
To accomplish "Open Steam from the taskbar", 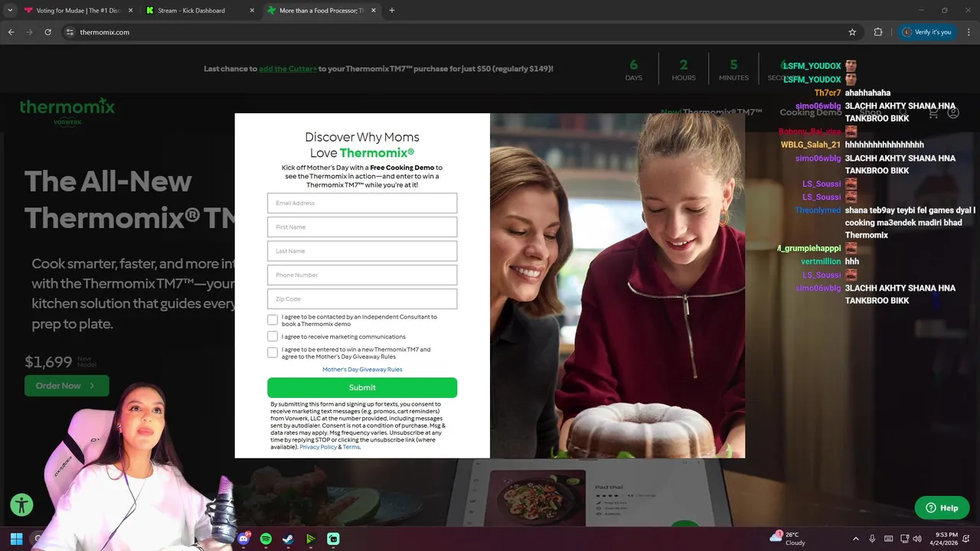I will (x=288, y=539).
